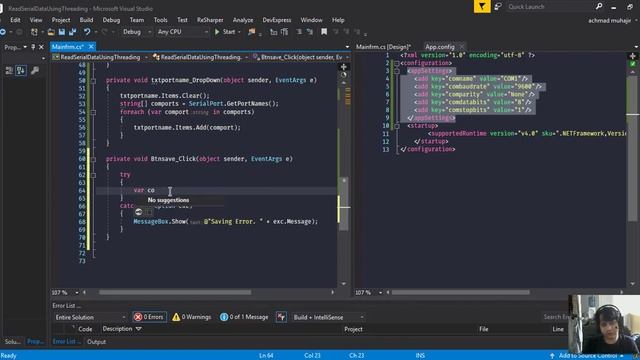Collapse the Btnsave_Click method outline
The image size is (640, 360).
[93, 159]
